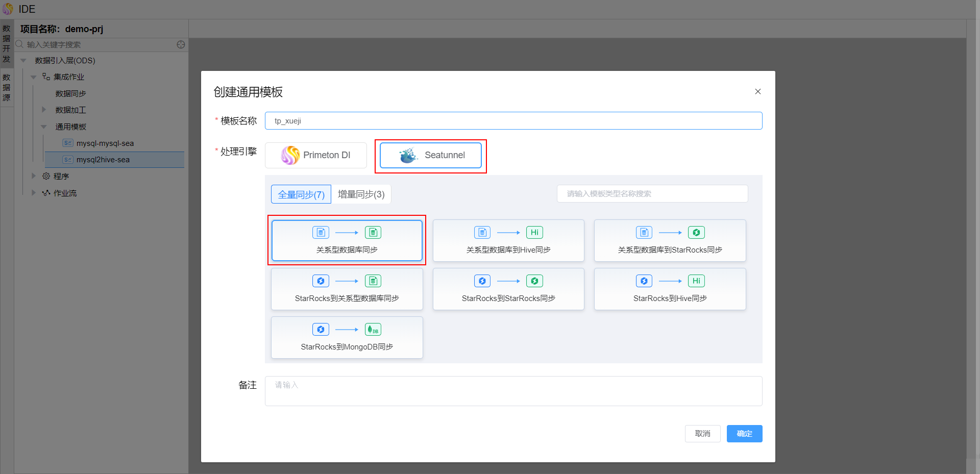Choose the StarRocks到Hive同步 template card

pyautogui.click(x=670, y=289)
